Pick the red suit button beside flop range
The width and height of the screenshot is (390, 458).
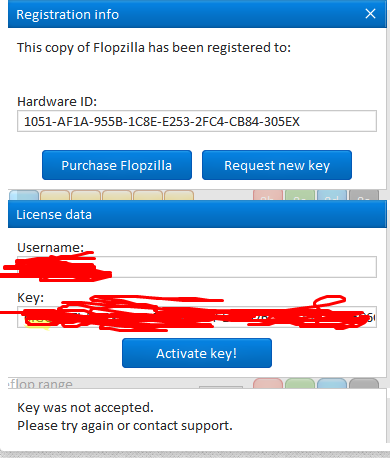point(268,383)
